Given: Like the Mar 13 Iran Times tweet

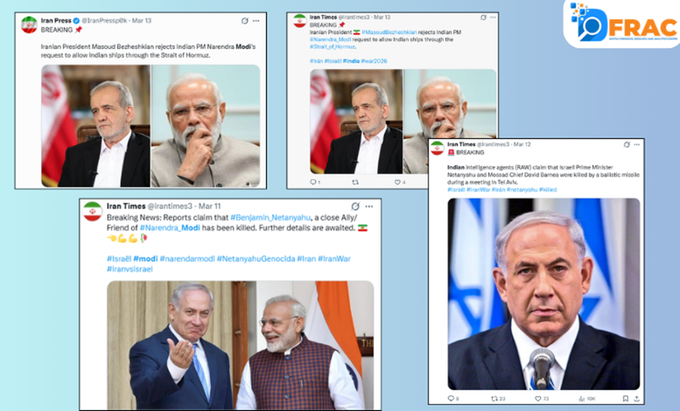Looking at the screenshot, I should [397, 182].
